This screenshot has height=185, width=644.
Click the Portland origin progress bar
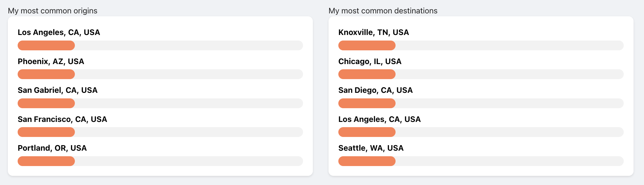click(160, 161)
